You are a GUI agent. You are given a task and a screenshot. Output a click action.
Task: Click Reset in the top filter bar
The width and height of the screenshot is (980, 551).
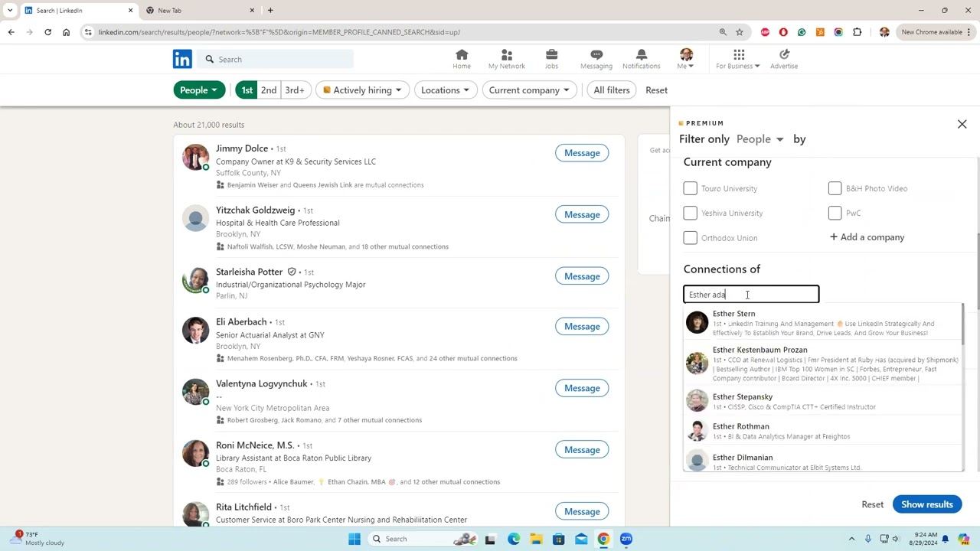[656, 90]
